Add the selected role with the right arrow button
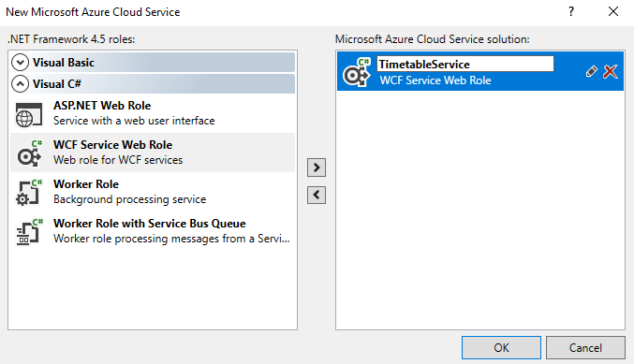The image size is (634, 364). pos(317,167)
